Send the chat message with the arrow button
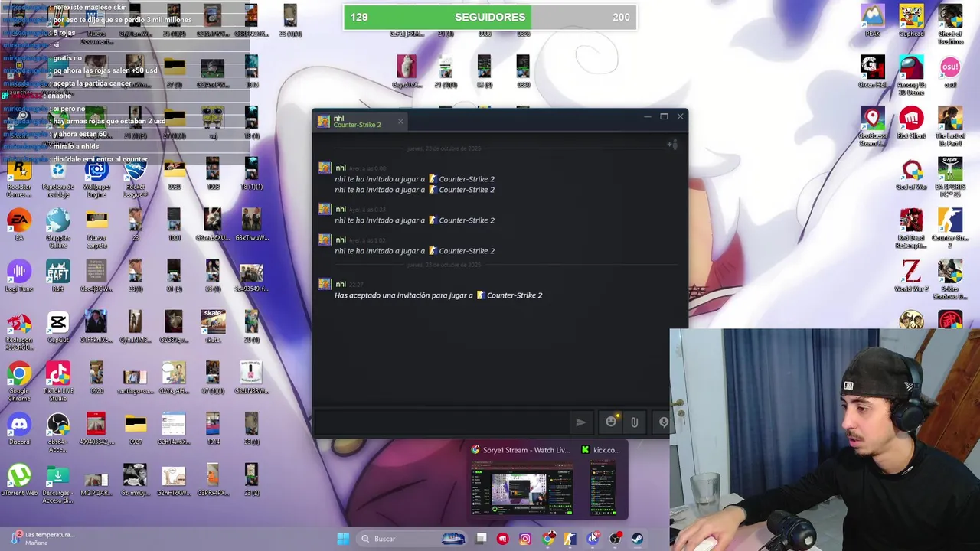The height and width of the screenshot is (551, 980). pos(580,422)
